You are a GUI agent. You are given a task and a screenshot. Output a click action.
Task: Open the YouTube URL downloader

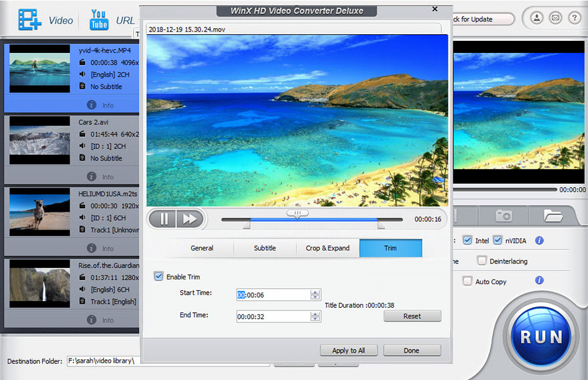pos(99,19)
